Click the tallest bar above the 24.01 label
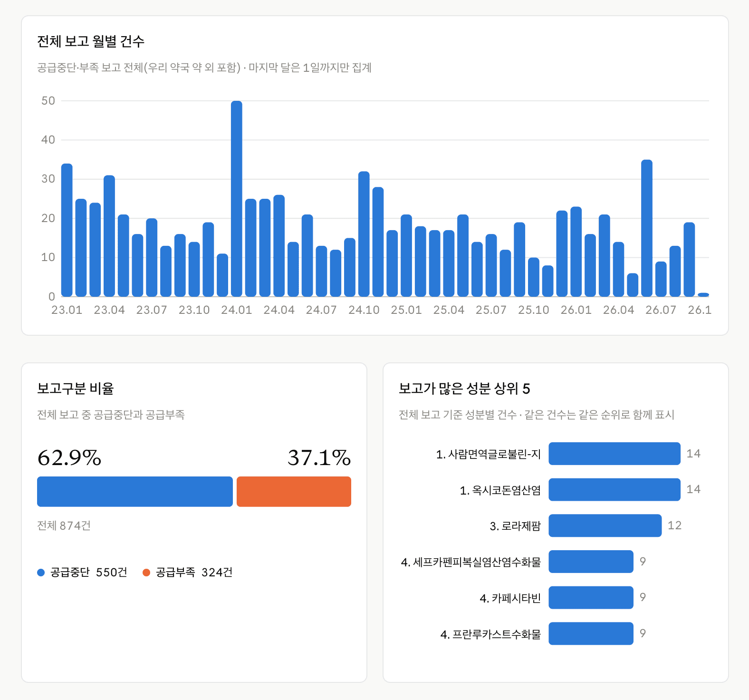 tap(237, 199)
